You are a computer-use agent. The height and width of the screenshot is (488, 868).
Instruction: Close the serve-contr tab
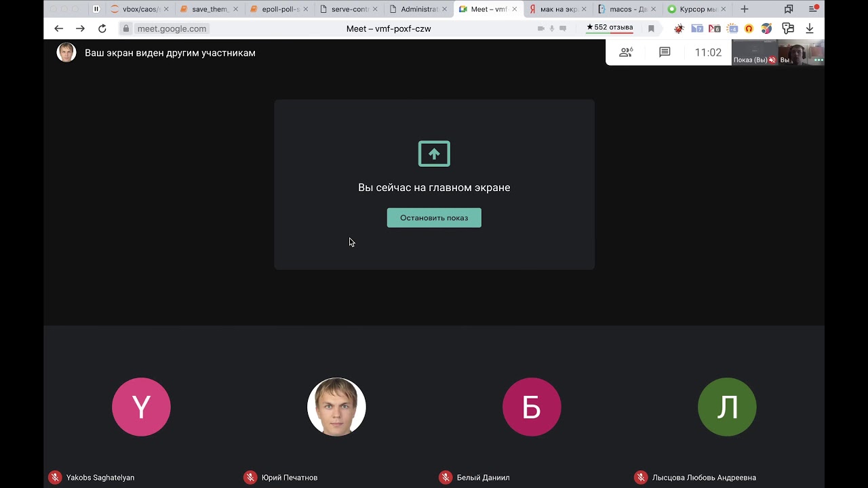(x=376, y=9)
